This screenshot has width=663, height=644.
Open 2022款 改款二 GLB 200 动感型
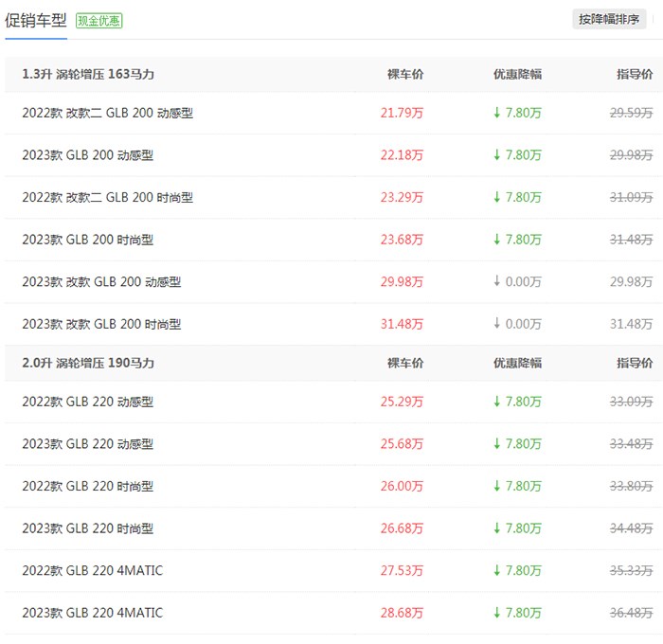[x=108, y=114]
